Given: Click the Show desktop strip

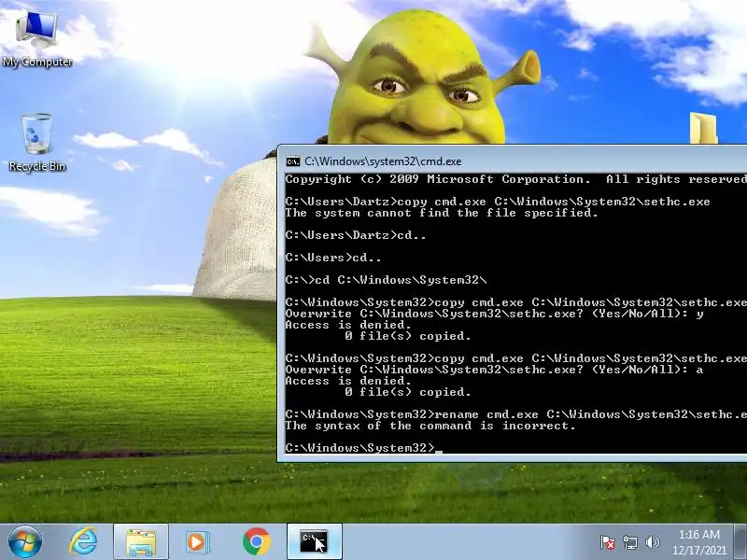Looking at the screenshot, I should coord(740,542).
